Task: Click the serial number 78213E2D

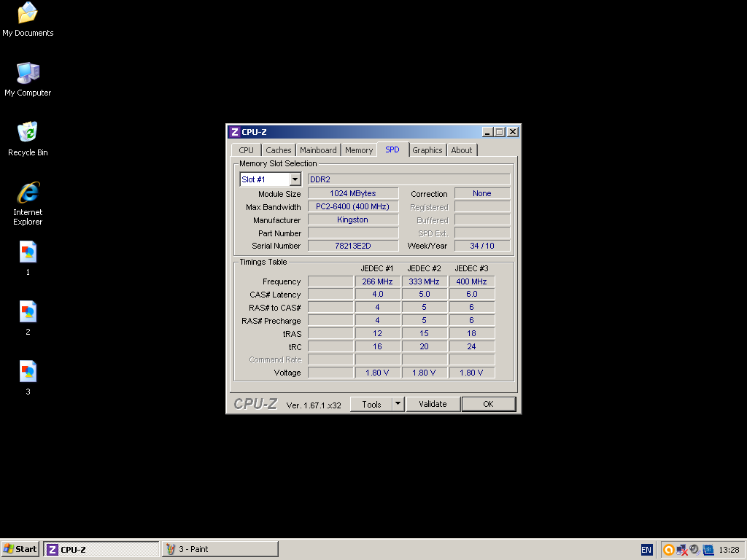Action: [353, 246]
